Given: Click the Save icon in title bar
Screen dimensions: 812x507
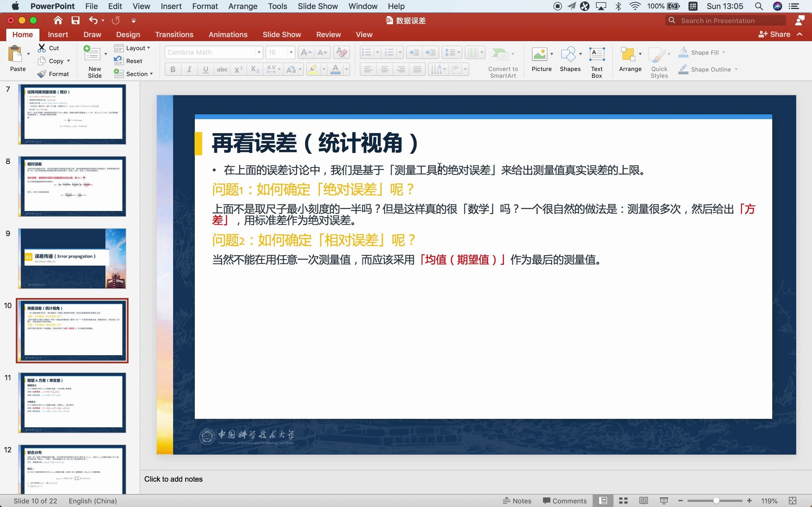Looking at the screenshot, I should pyautogui.click(x=75, y=21).
